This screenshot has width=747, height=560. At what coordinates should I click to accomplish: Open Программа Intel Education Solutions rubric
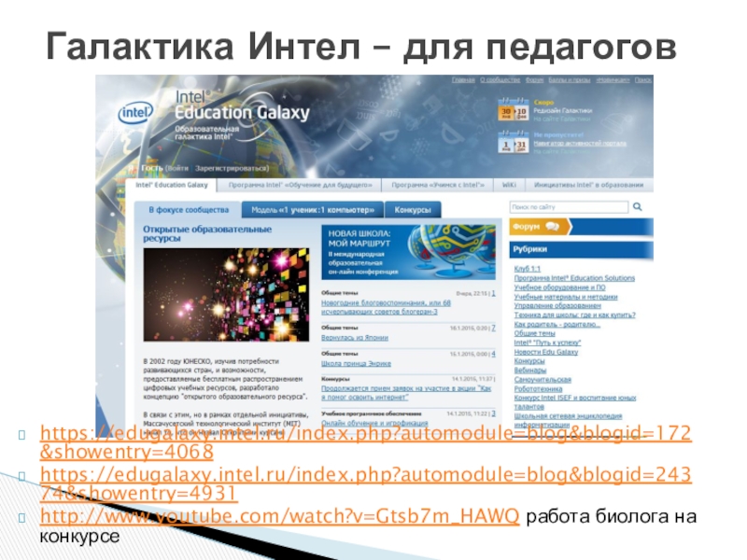574,277
